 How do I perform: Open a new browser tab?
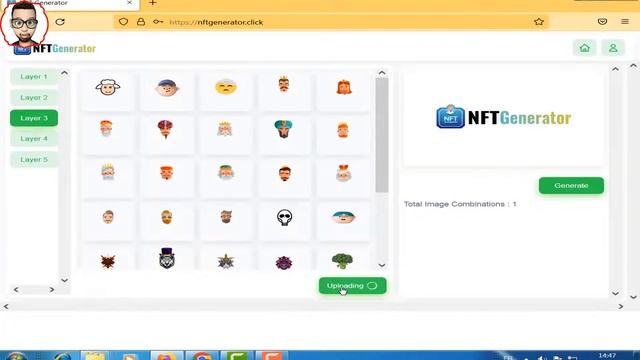click(152, 3)
